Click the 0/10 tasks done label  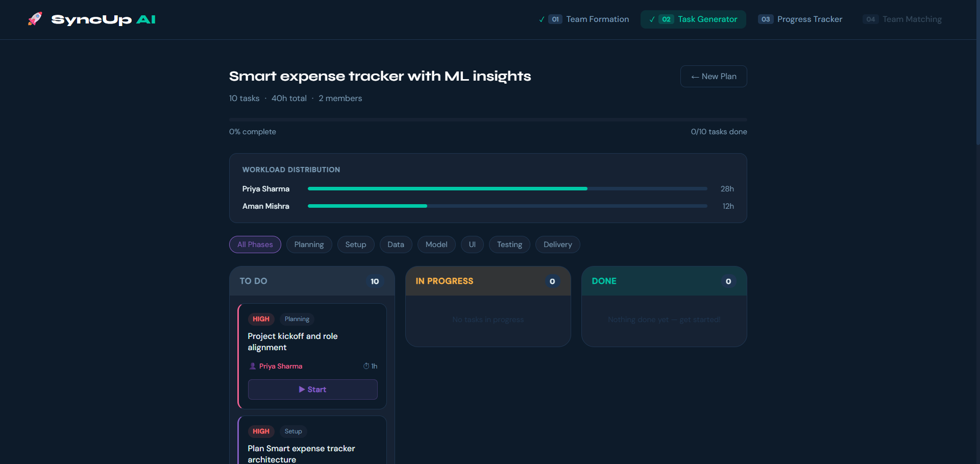pos(719,132)
